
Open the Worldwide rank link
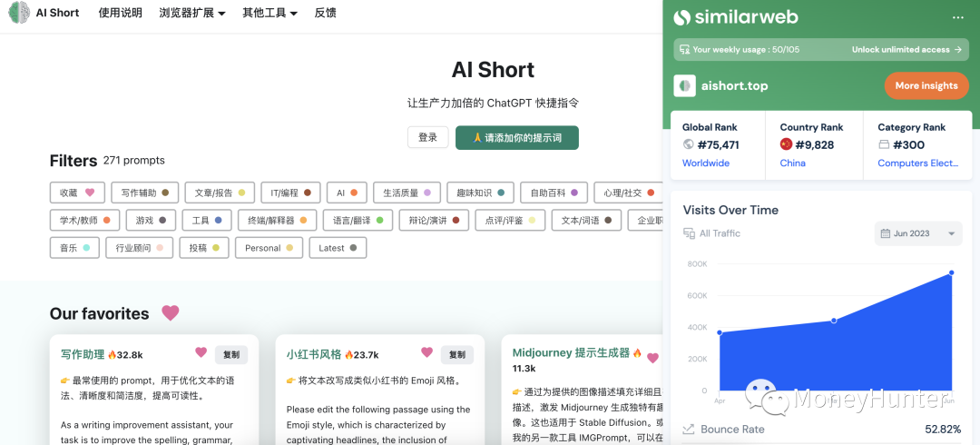click(x=706, y=163)
